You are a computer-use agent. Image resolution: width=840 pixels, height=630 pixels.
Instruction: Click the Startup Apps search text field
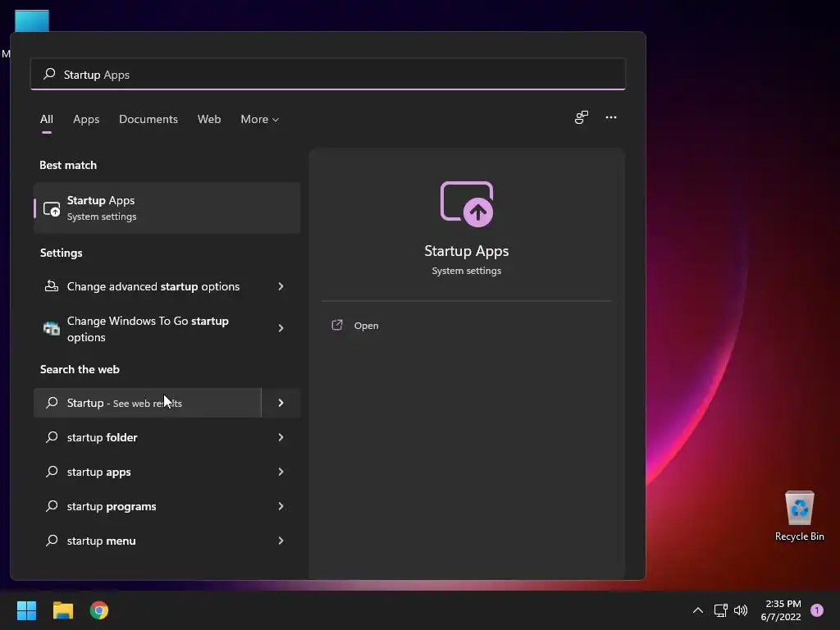[328, 75]
